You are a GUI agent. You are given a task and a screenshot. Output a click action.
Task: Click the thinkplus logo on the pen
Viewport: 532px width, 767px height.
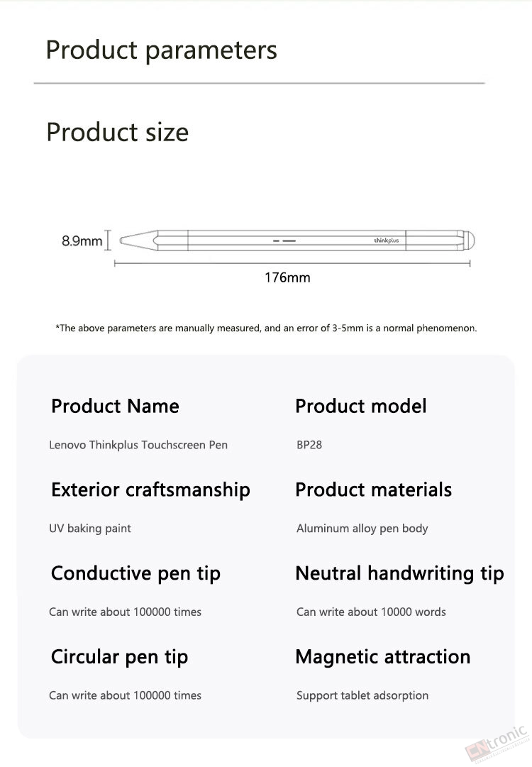tap(387, 241)
